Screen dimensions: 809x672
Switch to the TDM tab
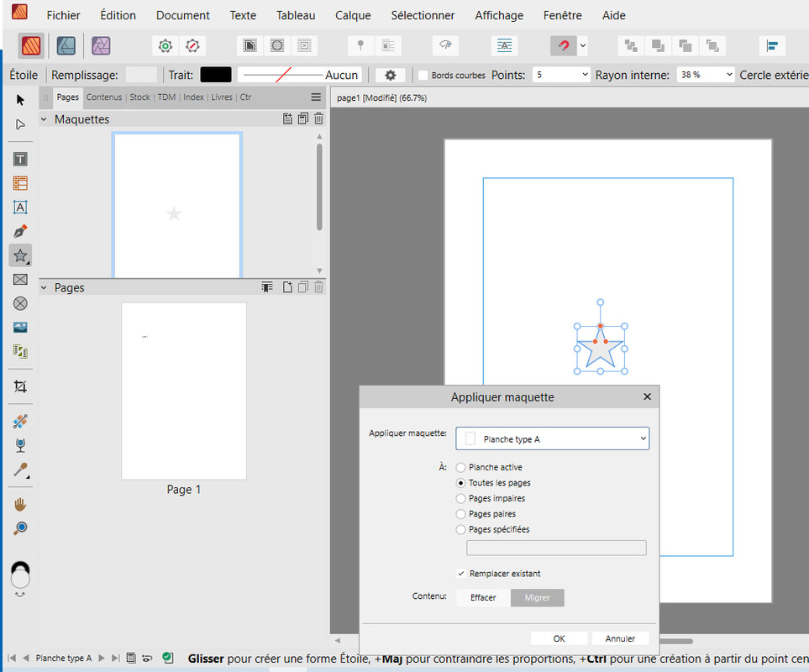click(x=166, y=97)
